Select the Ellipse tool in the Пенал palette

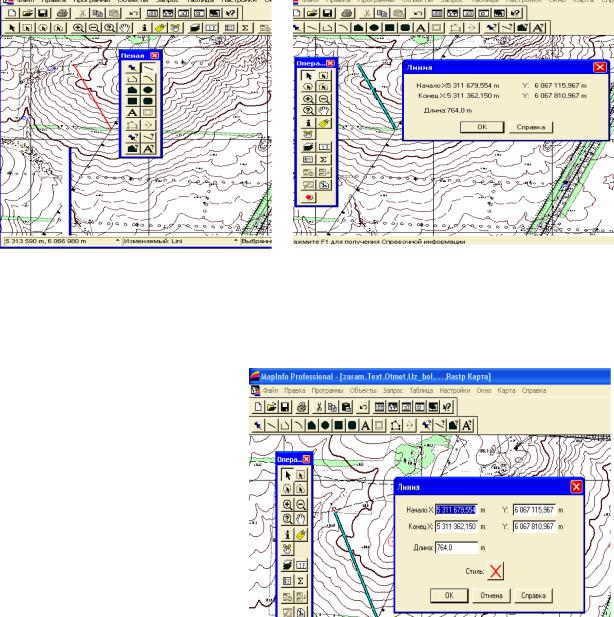point(148,90)
